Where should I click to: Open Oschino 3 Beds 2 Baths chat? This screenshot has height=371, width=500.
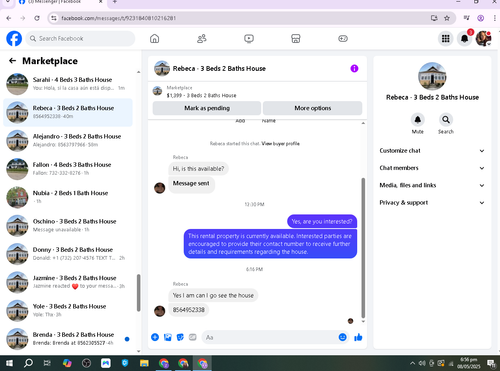[68, 226]
